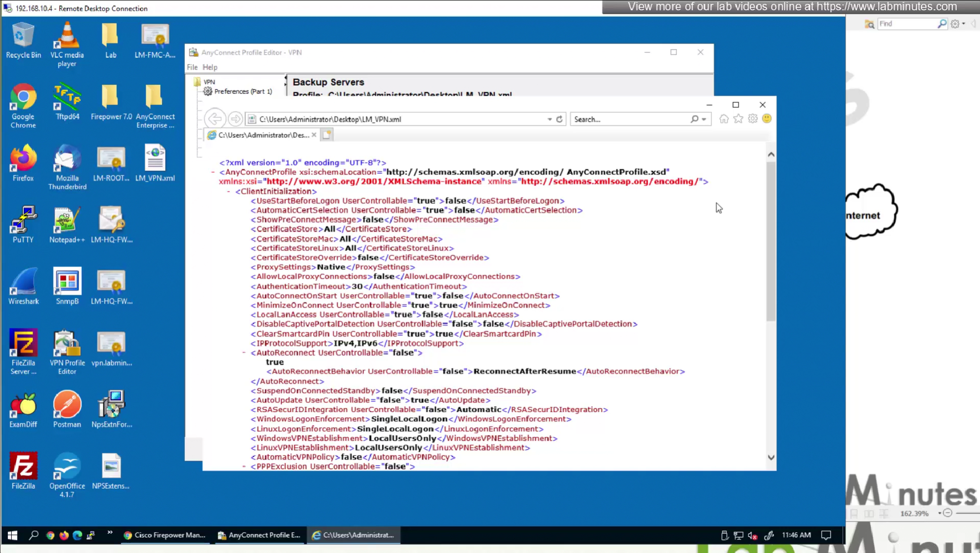Click the smiley feedback icon
This screenshot has height=553, width=980.
(x=767, y=119)
